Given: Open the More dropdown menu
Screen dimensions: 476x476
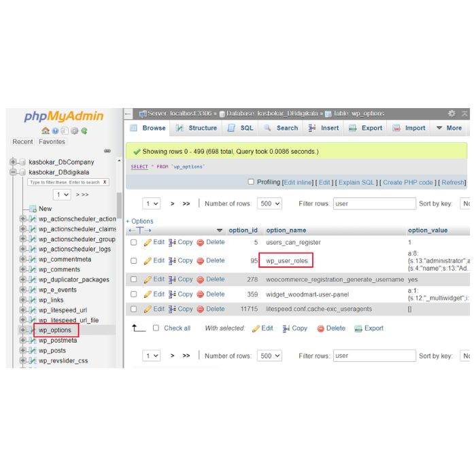Looking at the screenshot, I should [449, 128].
